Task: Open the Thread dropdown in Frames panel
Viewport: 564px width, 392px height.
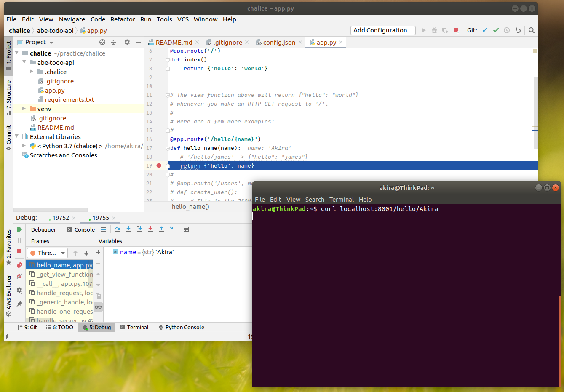Action: tap(47, 253)
